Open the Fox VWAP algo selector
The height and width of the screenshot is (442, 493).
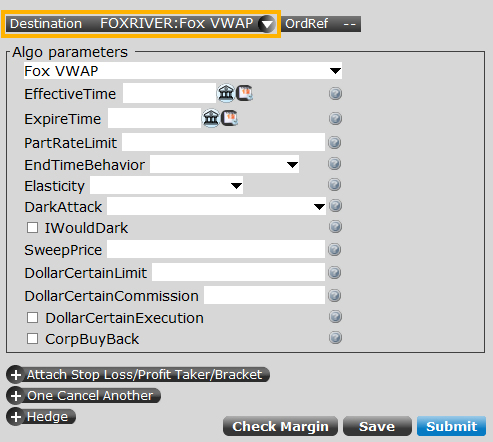point(183,71)
